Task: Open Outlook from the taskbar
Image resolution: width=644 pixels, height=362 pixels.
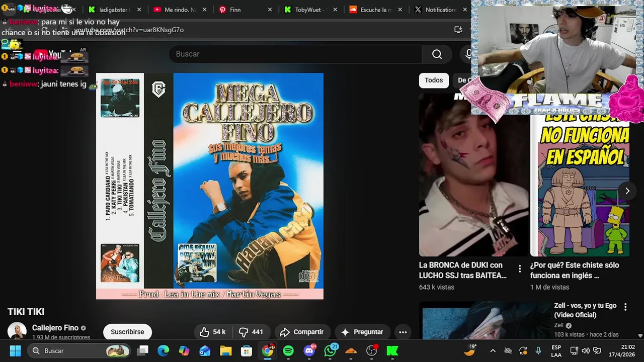Action: click(205, 350)
